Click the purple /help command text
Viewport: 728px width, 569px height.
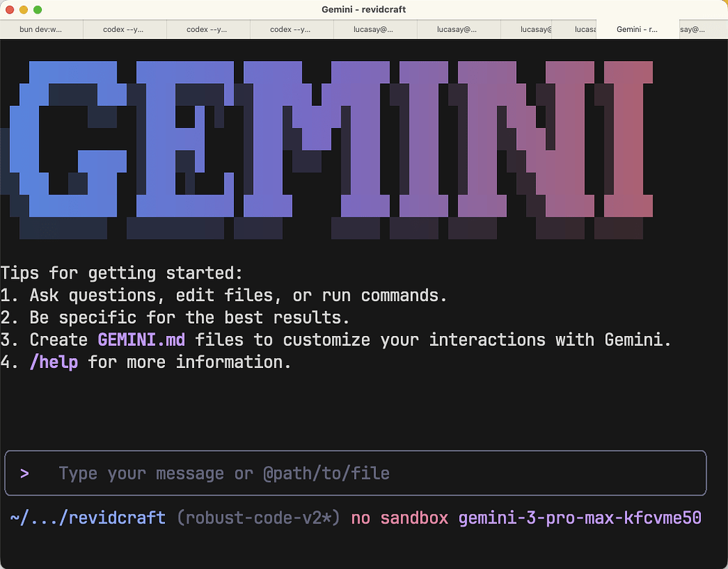click(x=54, y=362)
